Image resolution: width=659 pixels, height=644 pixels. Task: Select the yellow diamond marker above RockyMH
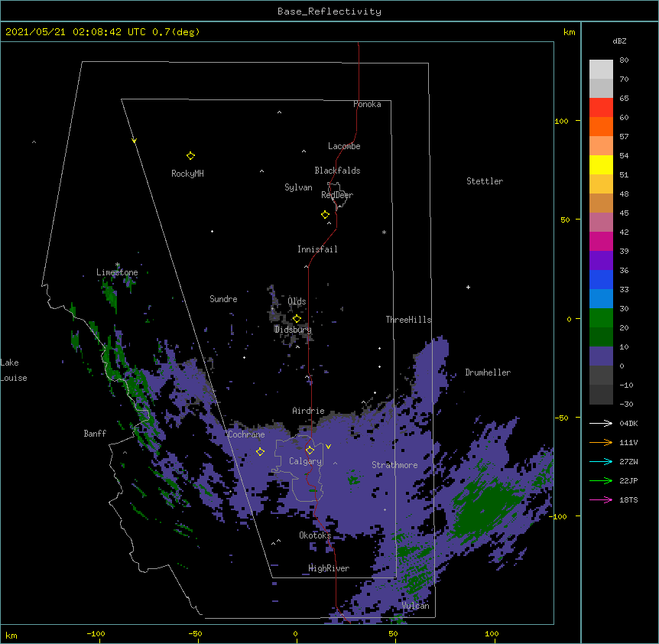pos(190,156)
